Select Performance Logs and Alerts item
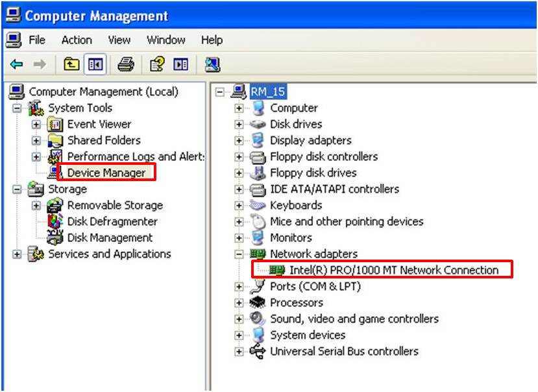The height and width of the screenshot is (392, 538). click(136, 156)
